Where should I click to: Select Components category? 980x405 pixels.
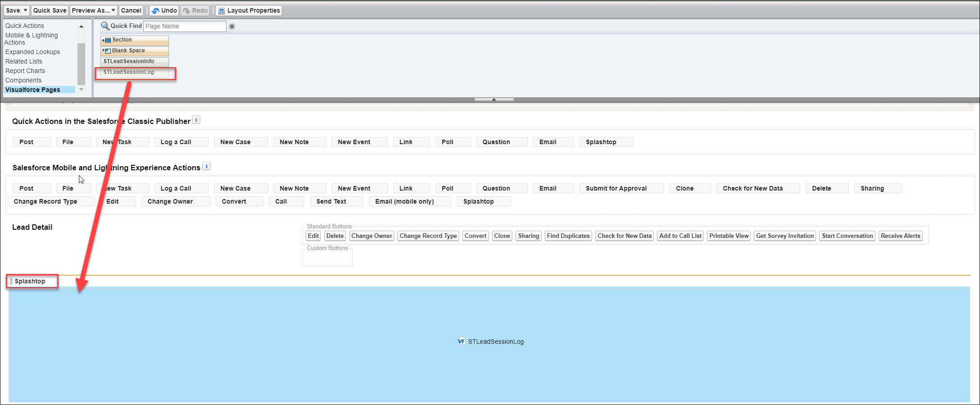tap(23, 80)
